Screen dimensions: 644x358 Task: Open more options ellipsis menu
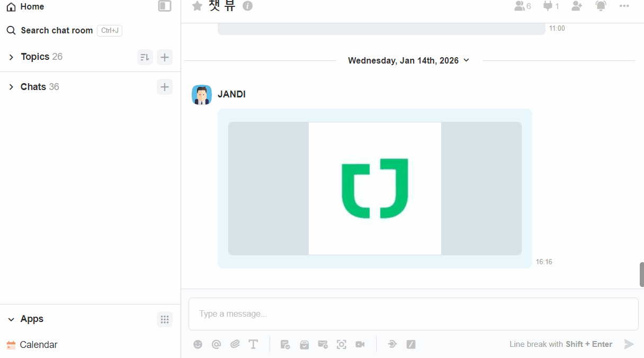(x=624, y=6)
